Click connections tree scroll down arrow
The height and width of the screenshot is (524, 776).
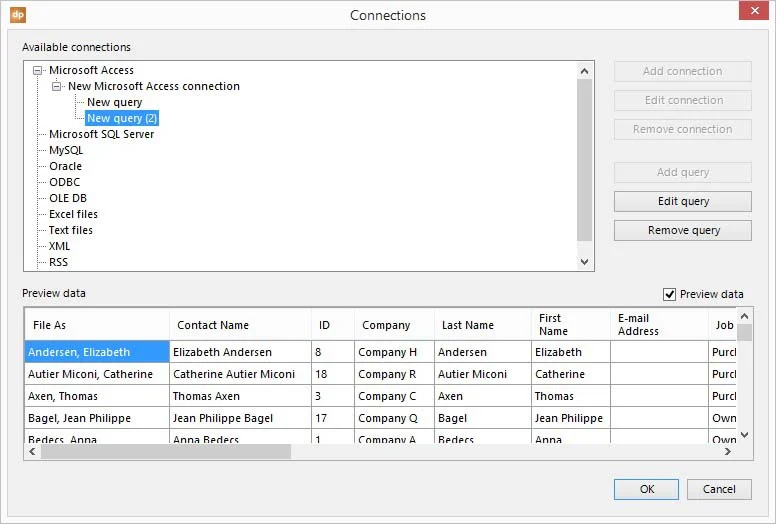click(584, 262)
